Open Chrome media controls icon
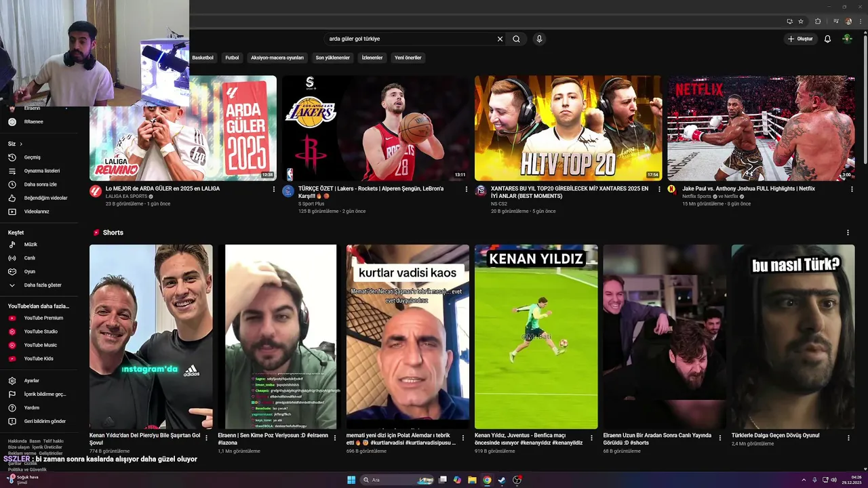This screenshot has height=488, width=868. tap(836, 21)
